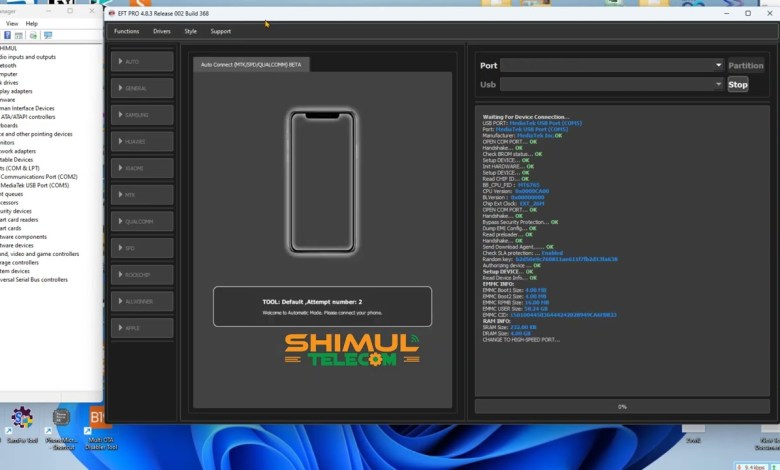This screenshot has width=780, height=470.
Task: Expand the SAMSUNG category in sidebar
Action: click(x=142, y=115)
